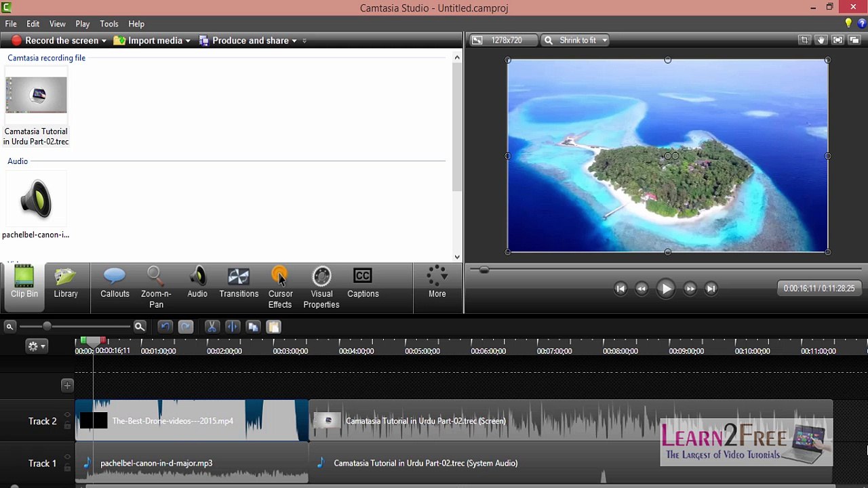Step forward one frame

point(690,289)
